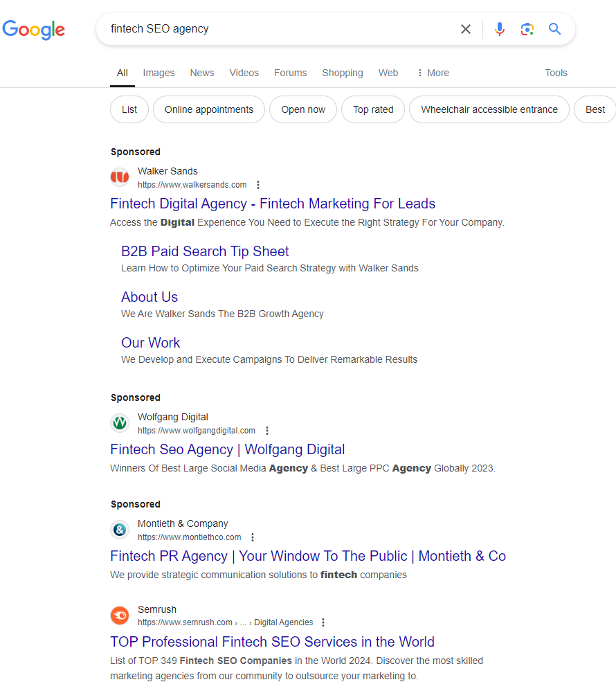Click the semrush.com Digital Agencies breadcrumb
This screenshot has height=691, width=616.
click(x=225, y=622)
